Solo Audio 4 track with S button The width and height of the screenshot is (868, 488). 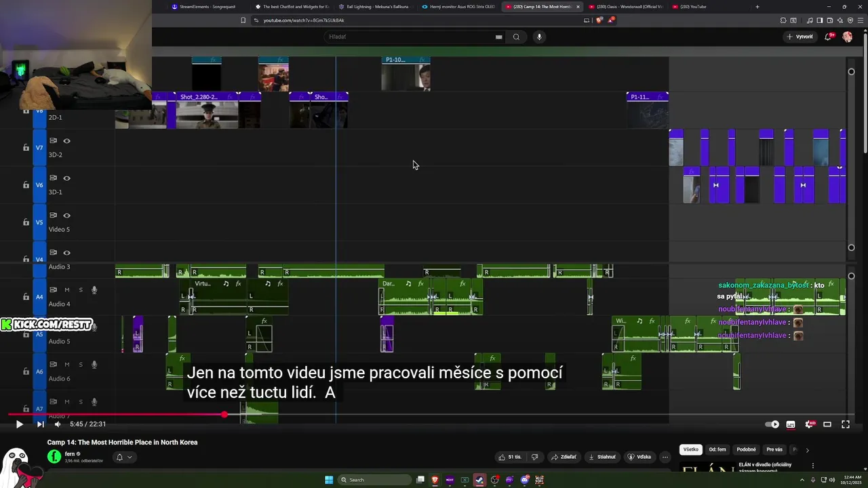(x=81, y=290)
